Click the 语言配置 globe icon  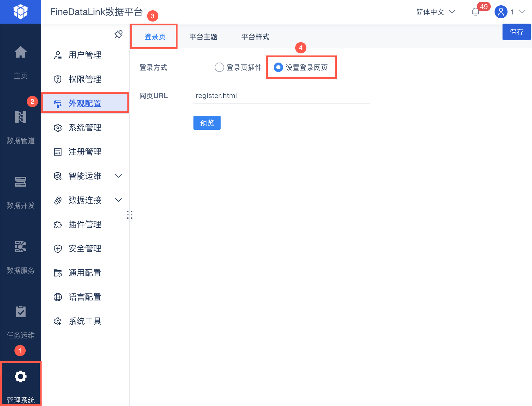click(x=58, y=297)
